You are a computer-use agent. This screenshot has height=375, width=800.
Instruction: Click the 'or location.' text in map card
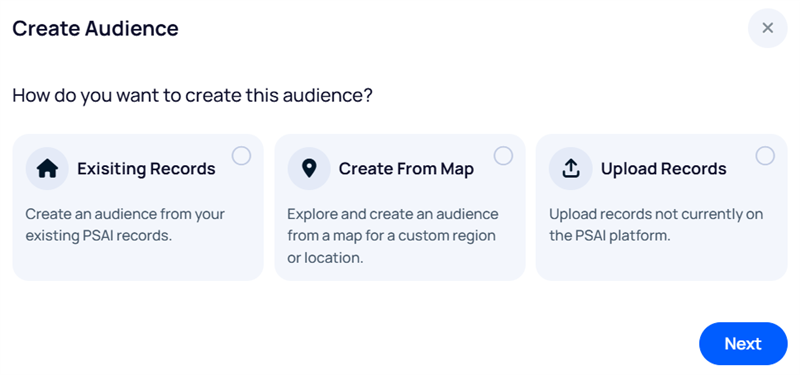(325, 258)
